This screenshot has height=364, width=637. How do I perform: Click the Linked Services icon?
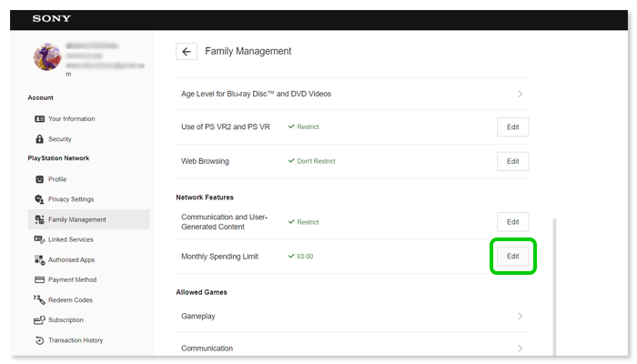coord(39,239)
